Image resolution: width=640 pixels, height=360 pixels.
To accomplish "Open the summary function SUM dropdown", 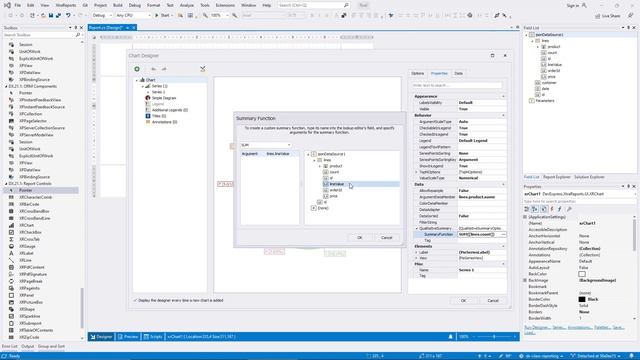I will tap(289, 145).
